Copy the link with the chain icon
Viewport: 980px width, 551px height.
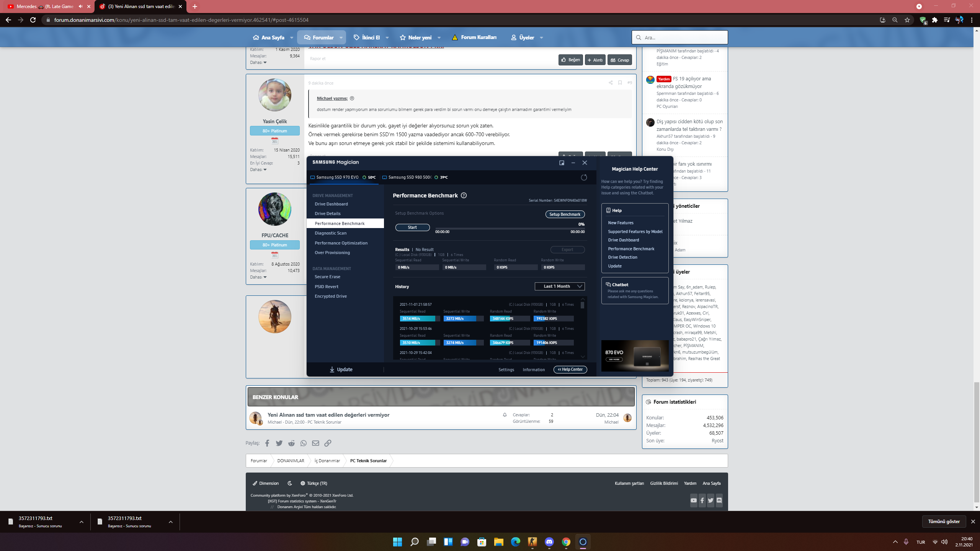click(x=328, y=443)
